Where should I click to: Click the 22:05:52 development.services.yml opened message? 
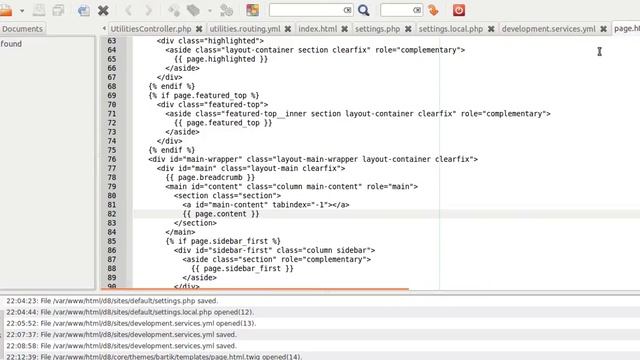(131, 323)
